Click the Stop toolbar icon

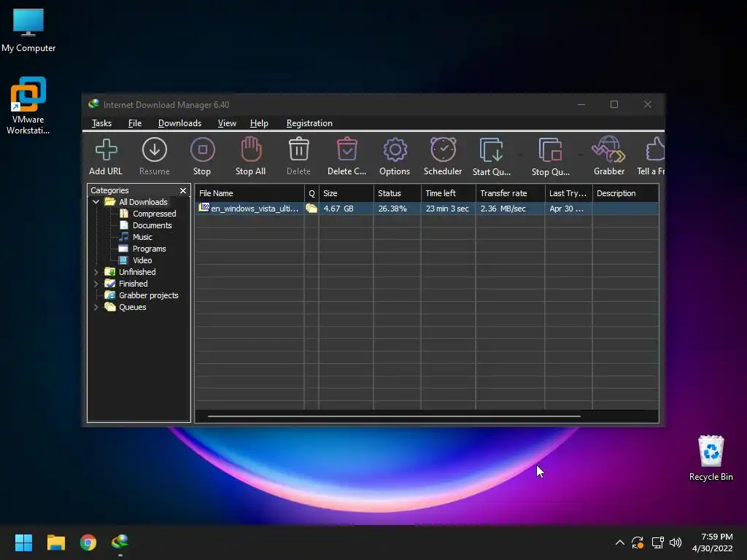(x=203, y=150)
